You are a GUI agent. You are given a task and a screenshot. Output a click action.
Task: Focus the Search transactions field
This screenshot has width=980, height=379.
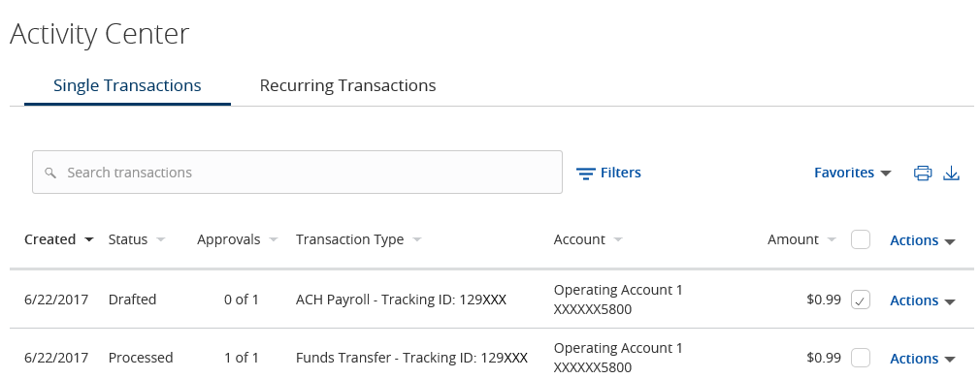[x=298, y=173]
